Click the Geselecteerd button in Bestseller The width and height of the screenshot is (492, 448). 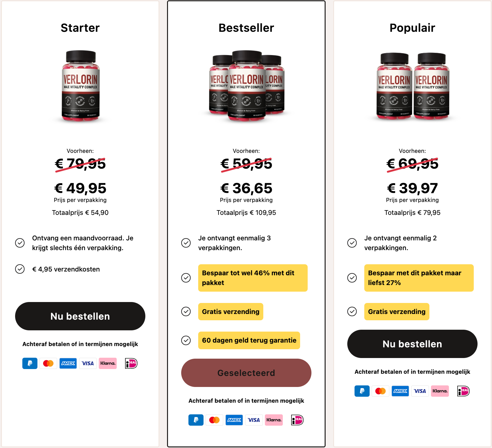pyautogui.click(x=246, y=373)
